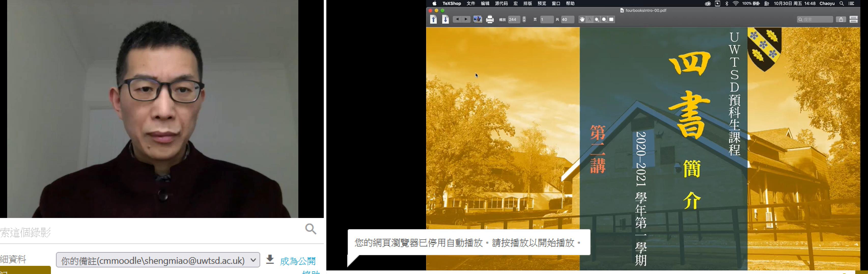The height and width of the screenshot is (274, 868).
Task: Click the 四書 title on the slide
Action: pyautogui.click(x=690, y=95)
